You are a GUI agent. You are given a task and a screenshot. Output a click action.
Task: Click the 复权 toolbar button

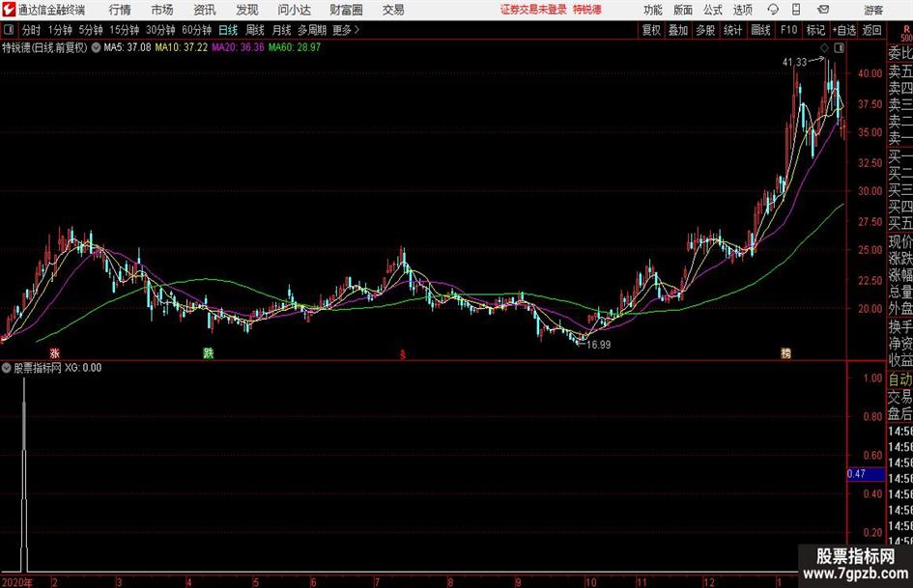[x=651, y=30]
